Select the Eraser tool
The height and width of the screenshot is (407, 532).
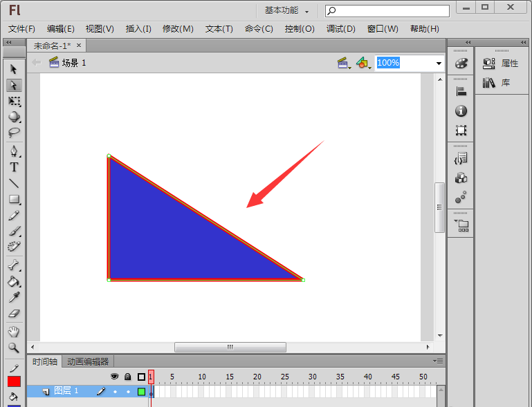(14, 313)
